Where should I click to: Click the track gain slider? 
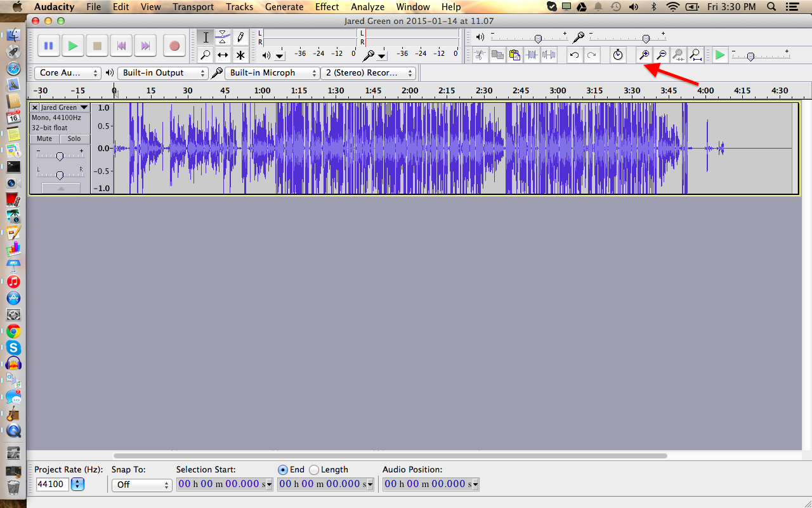pyautogui.click(x=60, y=156)
